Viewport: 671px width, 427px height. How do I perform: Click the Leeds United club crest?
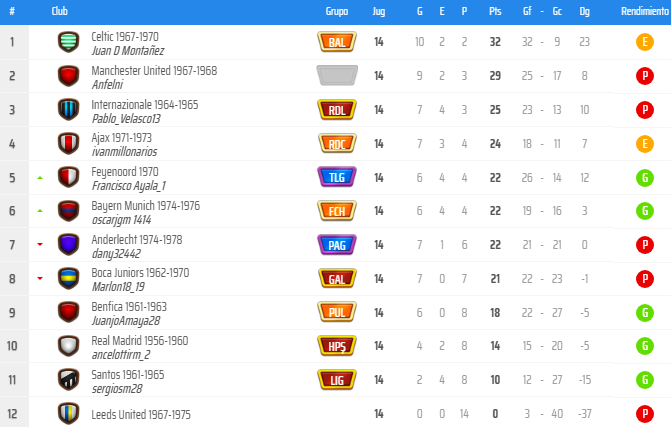(68, 413)
